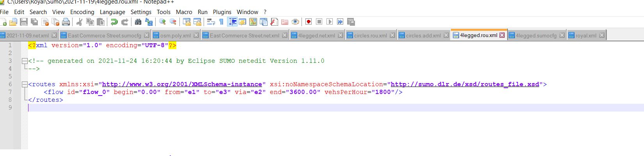
Task: Create a new file with New icon
Action: [3, 22]
